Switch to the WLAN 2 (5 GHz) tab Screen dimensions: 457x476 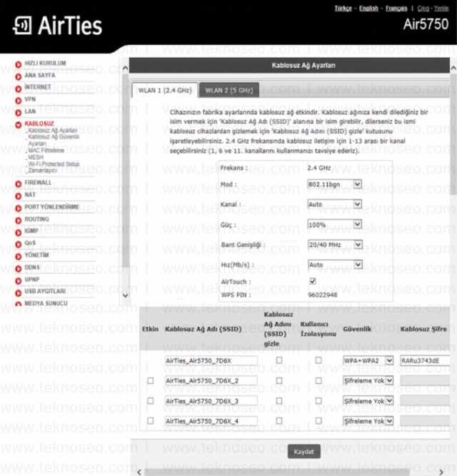[229, 90]
